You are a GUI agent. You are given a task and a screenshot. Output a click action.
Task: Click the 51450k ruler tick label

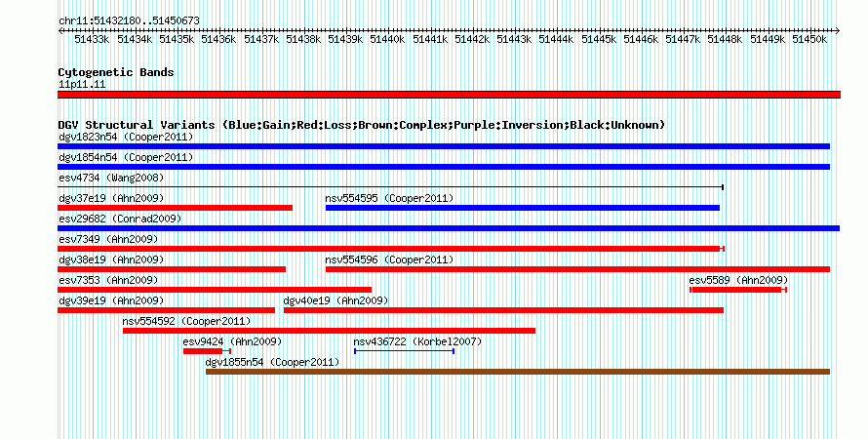point(809,39)
